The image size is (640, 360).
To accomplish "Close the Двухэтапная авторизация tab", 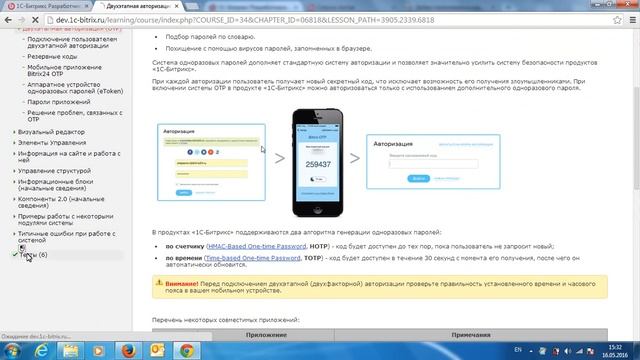I will [x=176, y=6].
